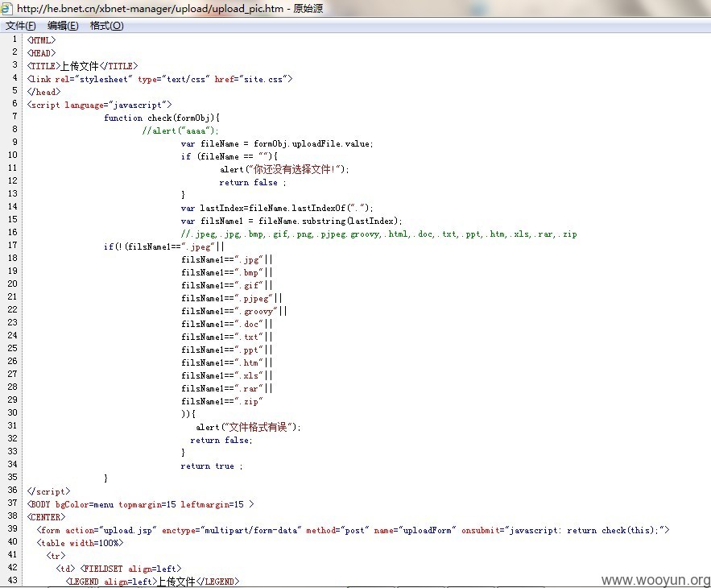711x588 pixels.
Task: Click line number 30 in the gutter
Action: coord(12,412)
